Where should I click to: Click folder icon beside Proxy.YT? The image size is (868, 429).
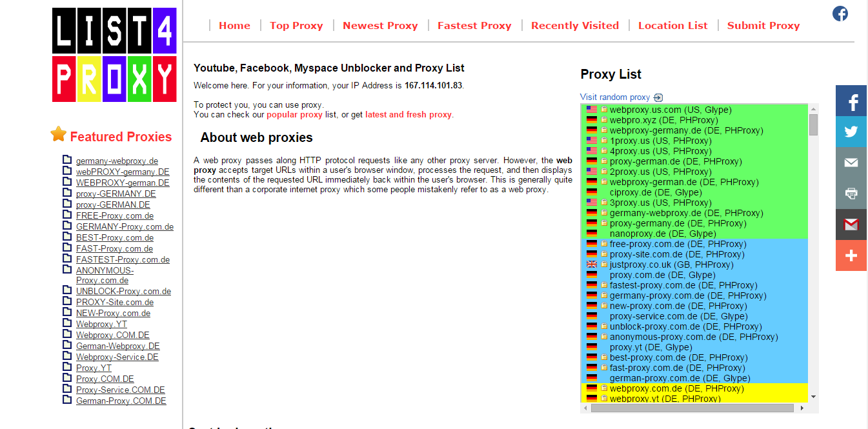click(67, 367)
